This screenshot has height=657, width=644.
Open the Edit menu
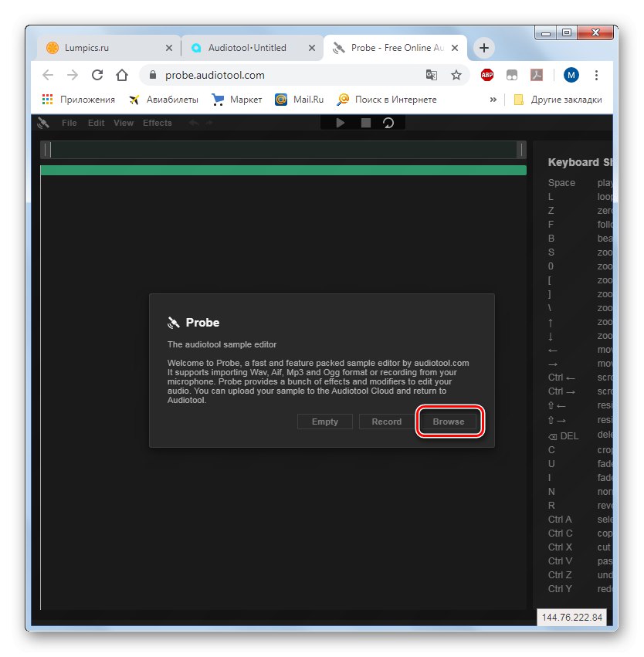click(x=96, y=123)
